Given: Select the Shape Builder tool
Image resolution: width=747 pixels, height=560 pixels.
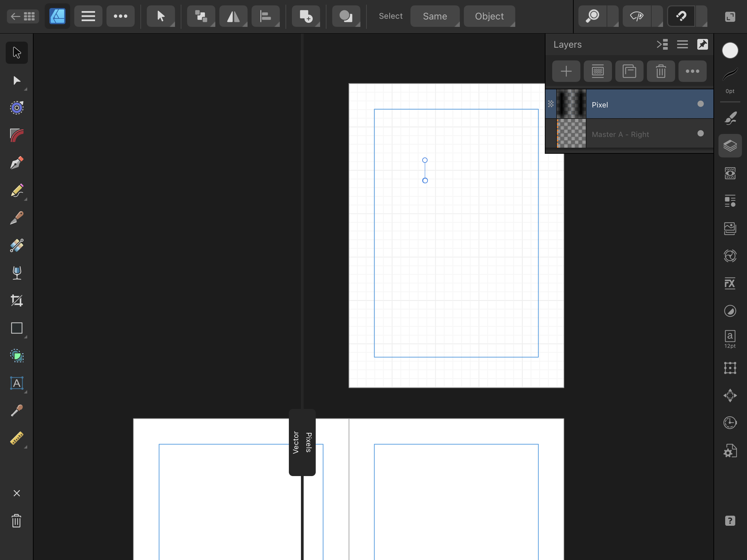Looking at the screenshot, I should pos(16,356).
